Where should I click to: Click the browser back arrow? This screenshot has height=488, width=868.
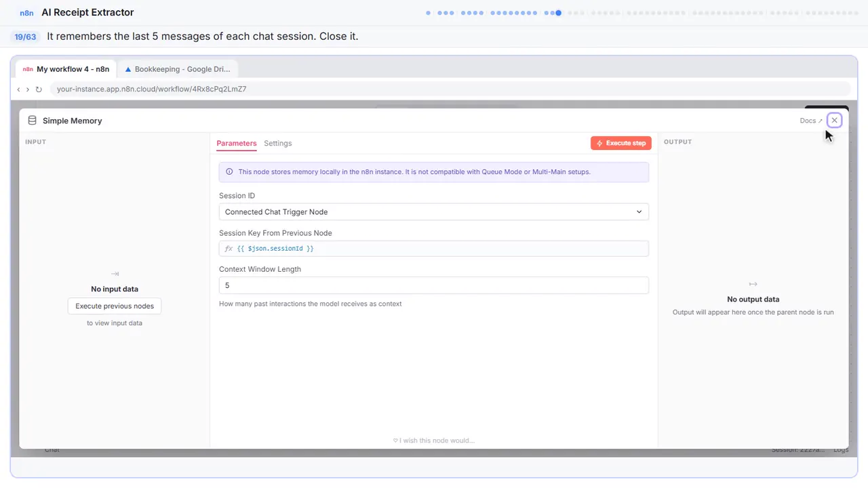coord(18,89)
